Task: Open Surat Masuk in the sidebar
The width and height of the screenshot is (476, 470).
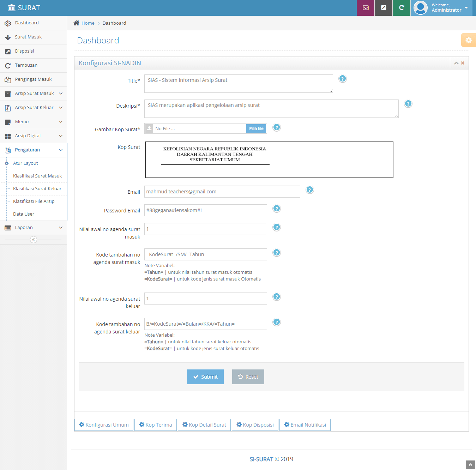Action: click(x=34, y=37)
